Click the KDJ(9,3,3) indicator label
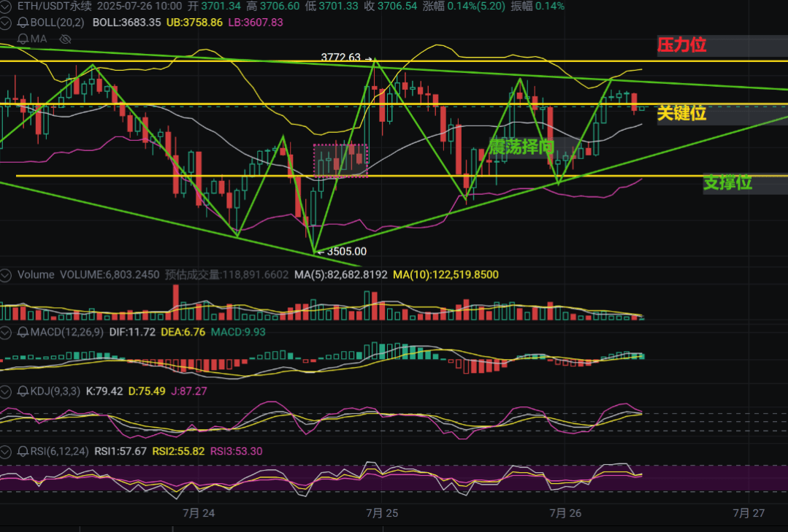Image resolution: width=788 pixels, height=532 pixels. [56, 391]
